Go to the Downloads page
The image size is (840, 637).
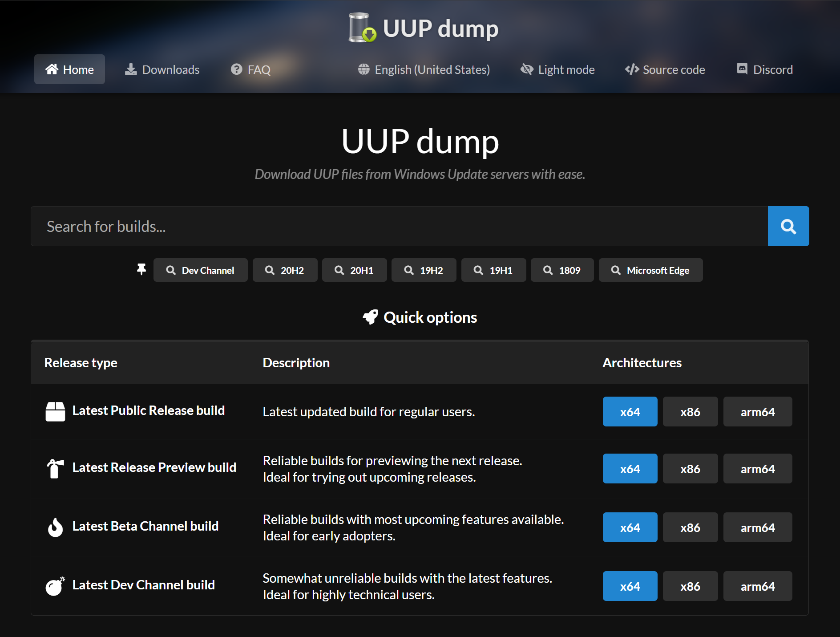[162, 69]
